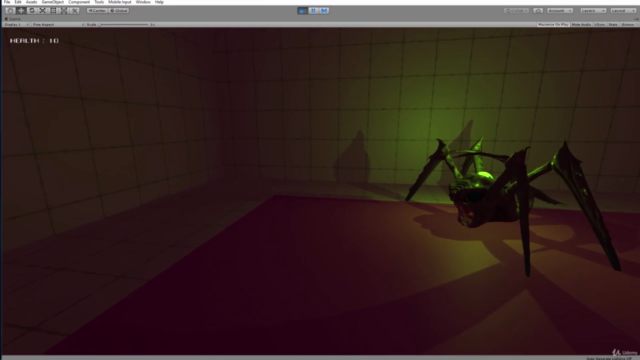
Task: Open the cloud services icon
Action: click(x=538, y=11)
